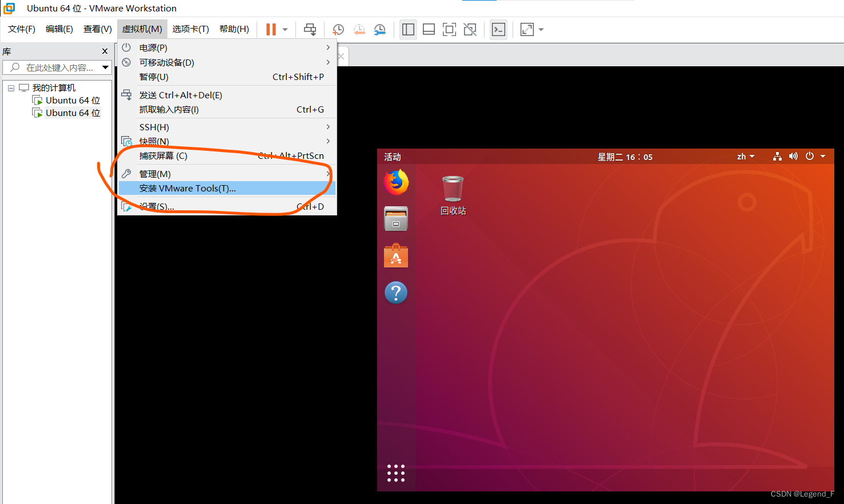
Task: Expand the SSH(H) submenu
Action: [x=227, y=127]
